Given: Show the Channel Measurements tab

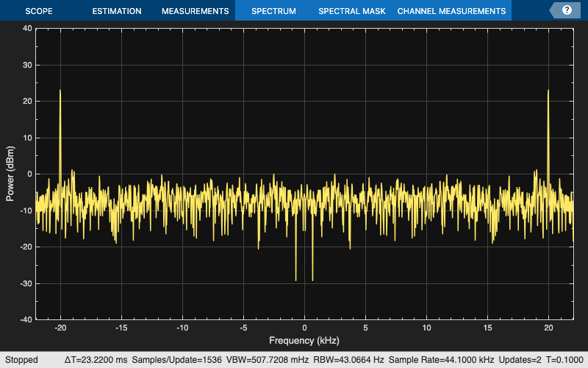Looking at the screenshot, I should (x=451, y=11).
